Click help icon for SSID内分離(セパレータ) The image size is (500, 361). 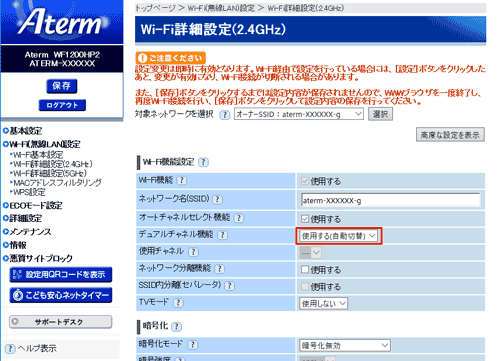point(229,286)
